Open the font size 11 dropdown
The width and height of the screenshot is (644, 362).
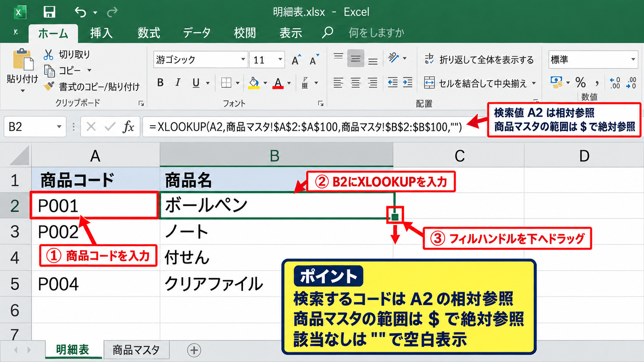coord(280,60)
